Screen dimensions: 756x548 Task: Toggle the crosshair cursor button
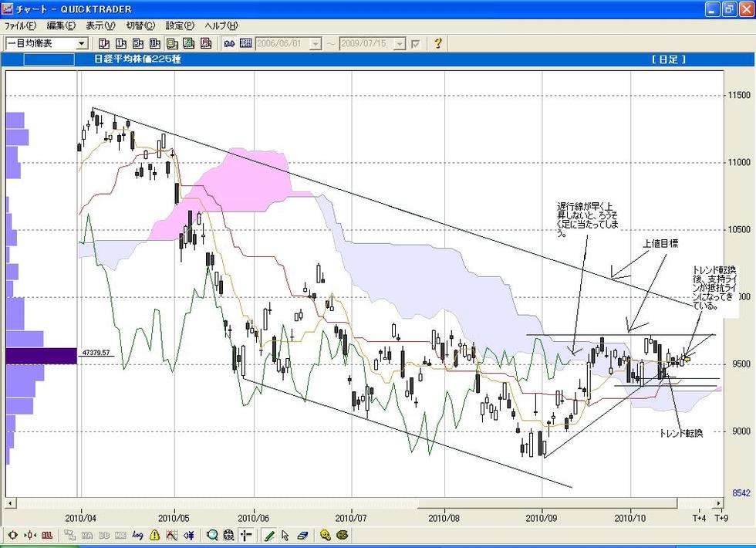pyautogui.click(x=246, y=535)
